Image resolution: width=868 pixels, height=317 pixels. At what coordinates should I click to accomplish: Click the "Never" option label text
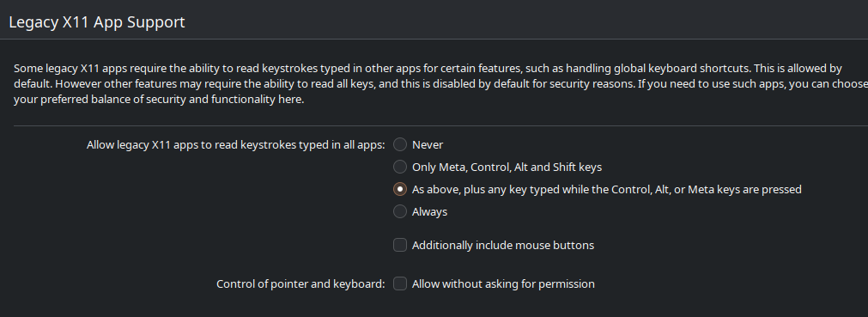428,144
